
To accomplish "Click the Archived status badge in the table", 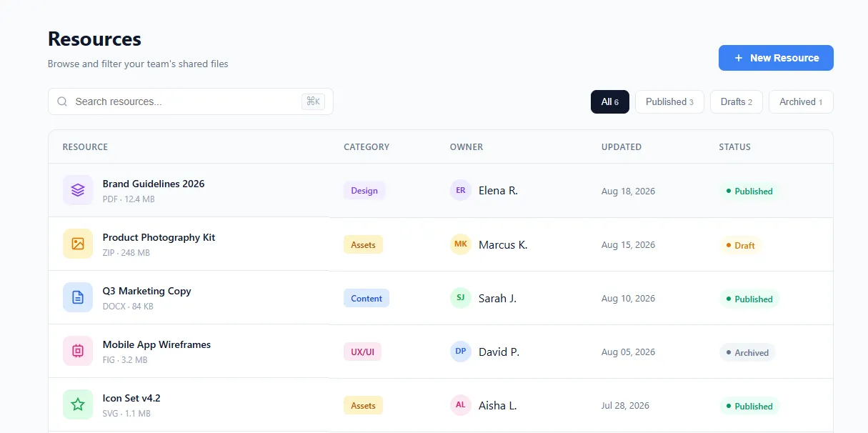I will (x=747, y=352).
